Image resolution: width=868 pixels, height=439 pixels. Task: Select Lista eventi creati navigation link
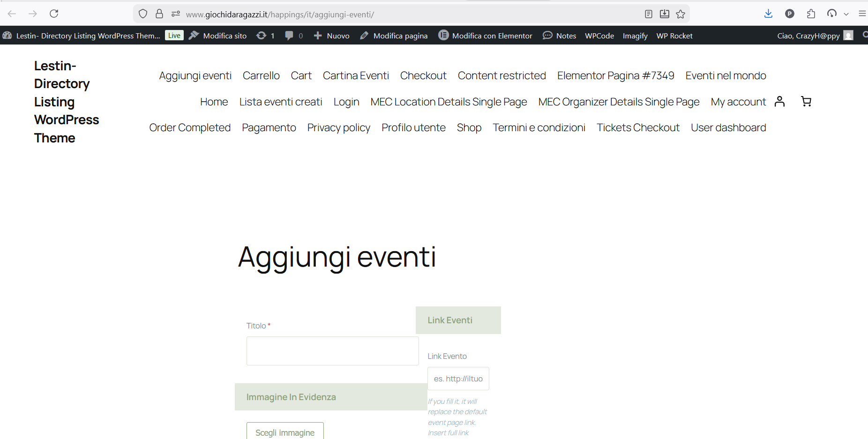[281, 102]
